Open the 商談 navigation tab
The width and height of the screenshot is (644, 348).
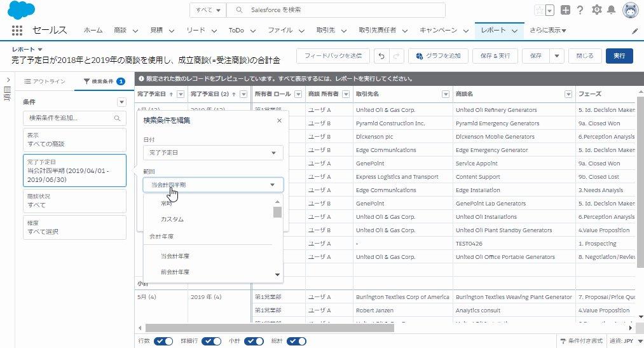coord(120,31)
